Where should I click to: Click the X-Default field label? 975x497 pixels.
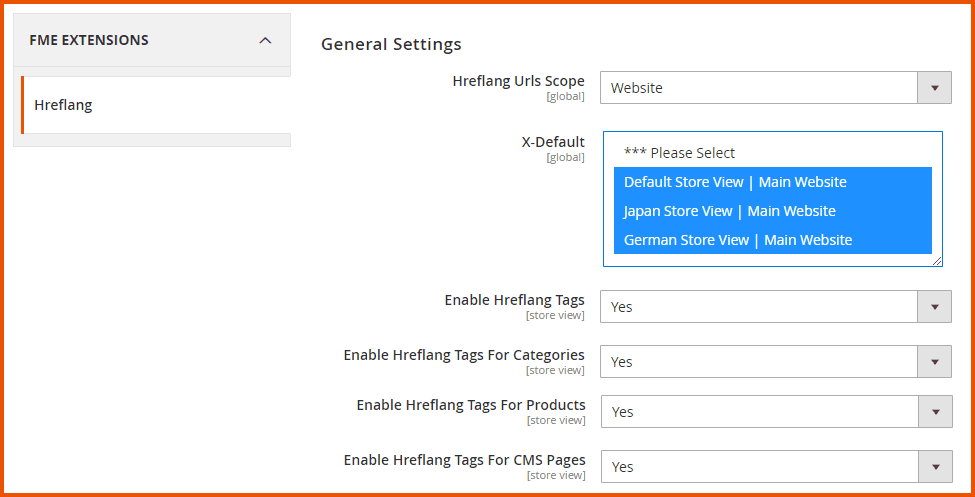(553, 142)
